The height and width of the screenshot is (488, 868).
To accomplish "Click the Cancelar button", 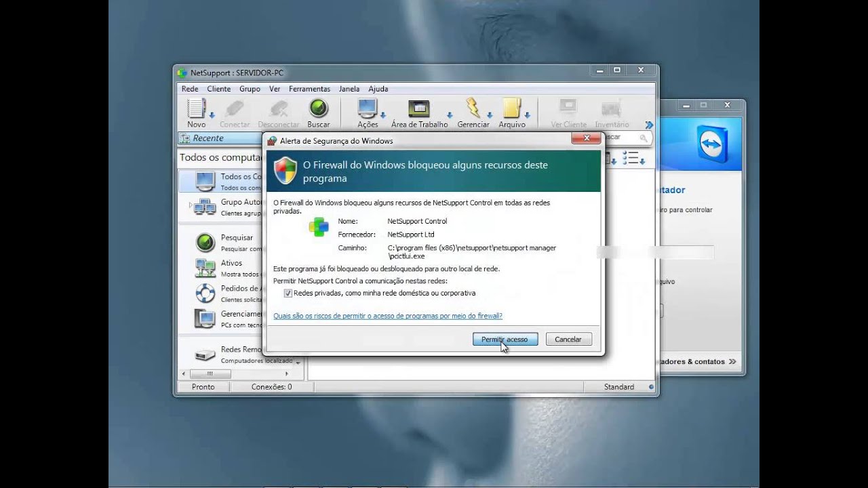I will coord(568,339).
